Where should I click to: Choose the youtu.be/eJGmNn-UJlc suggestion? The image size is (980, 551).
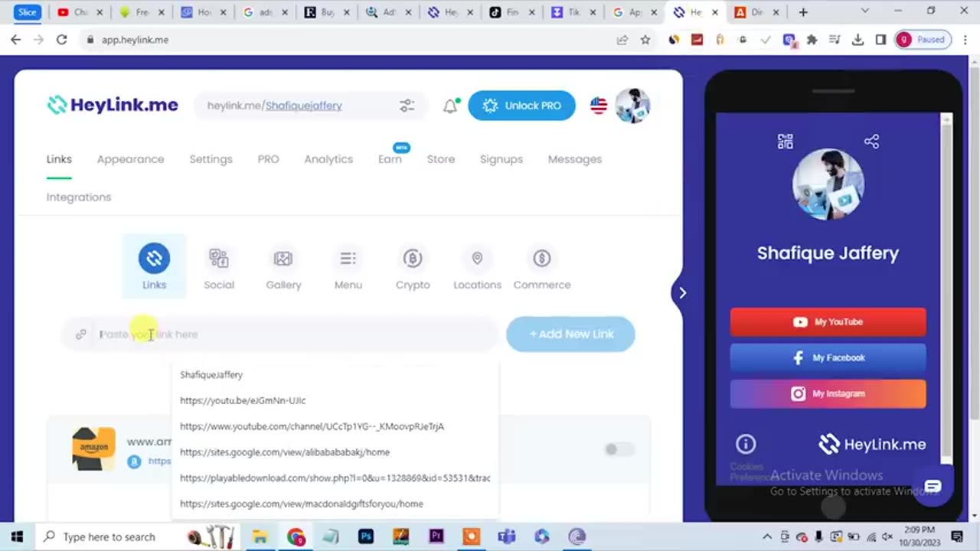(335, 400)
